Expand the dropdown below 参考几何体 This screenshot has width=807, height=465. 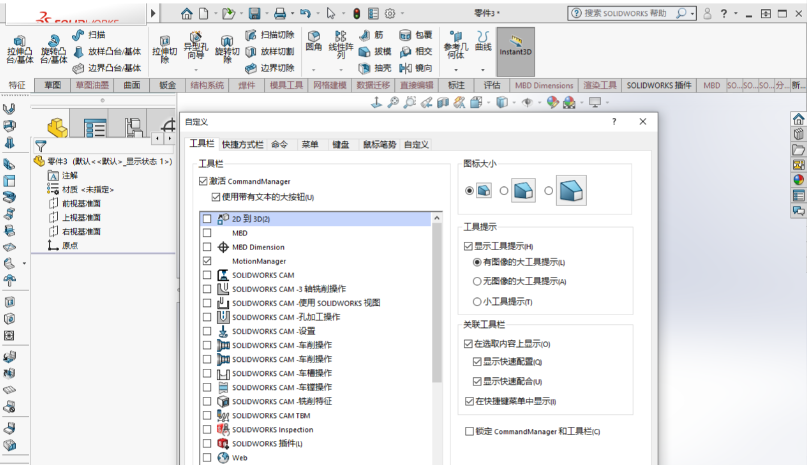click(455, 70)
